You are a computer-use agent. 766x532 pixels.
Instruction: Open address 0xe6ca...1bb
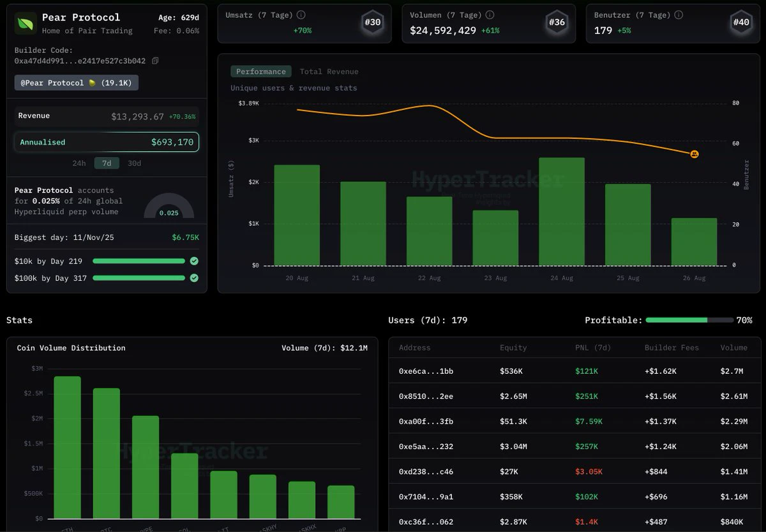(x=426, y=371)
